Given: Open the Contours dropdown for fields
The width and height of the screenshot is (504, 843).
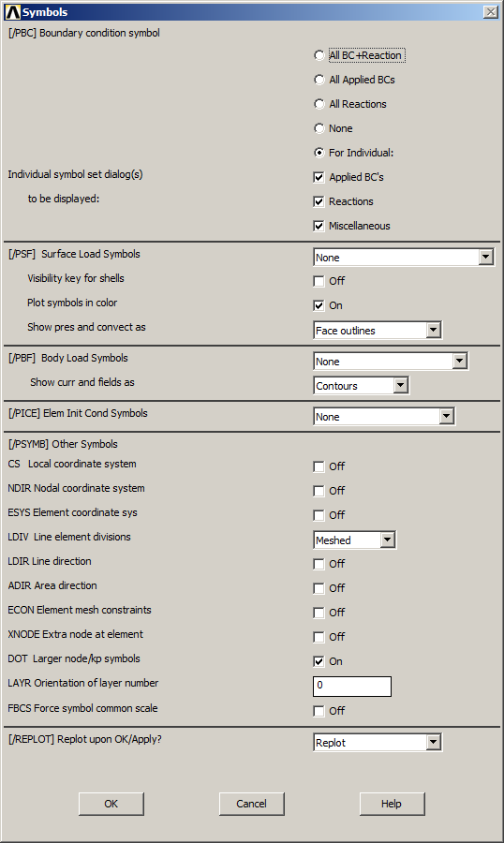Looking at the screenshot, I should click(x=361, y=386).
